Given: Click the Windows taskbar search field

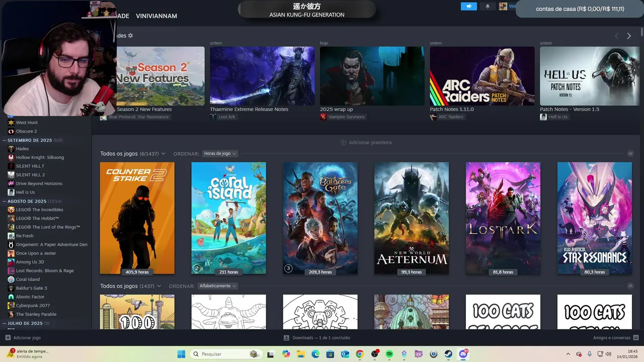Looking at the screenshot, I should point(226,354).
